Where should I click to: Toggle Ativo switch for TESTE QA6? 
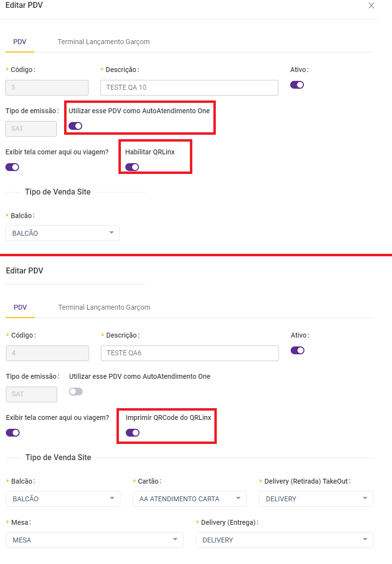click(x=298, y=350)
